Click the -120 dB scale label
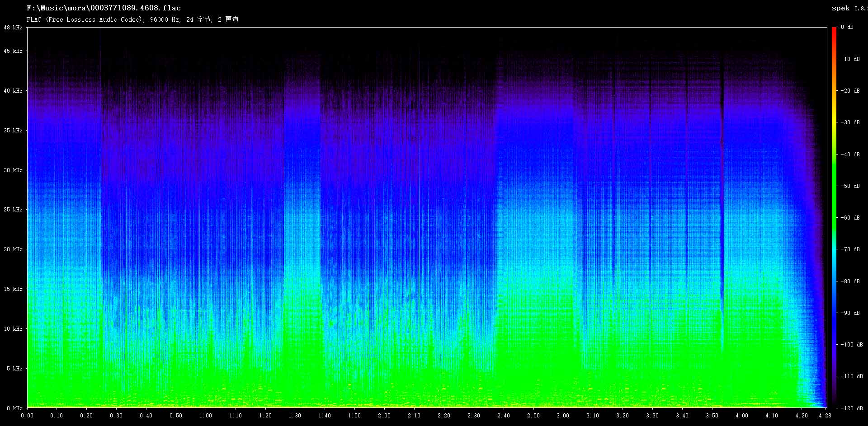This screenshot has height=426, width=868. click(852, 408)
